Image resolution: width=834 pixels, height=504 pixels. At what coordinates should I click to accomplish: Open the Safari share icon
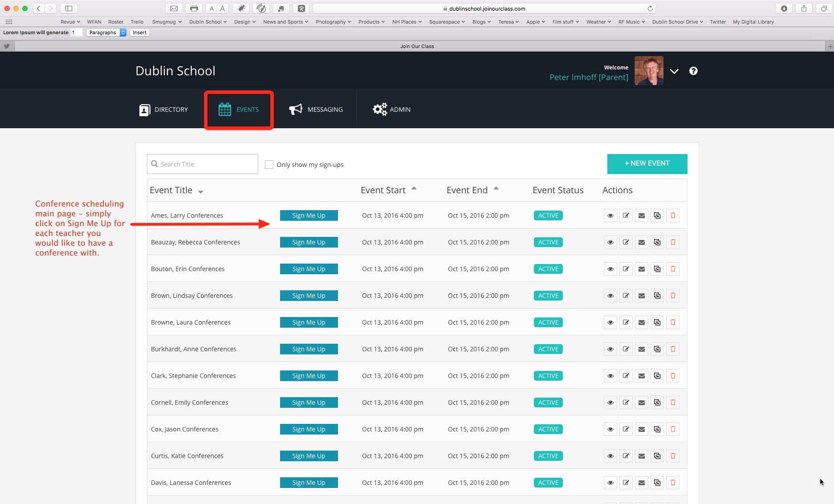coord(804,8)
